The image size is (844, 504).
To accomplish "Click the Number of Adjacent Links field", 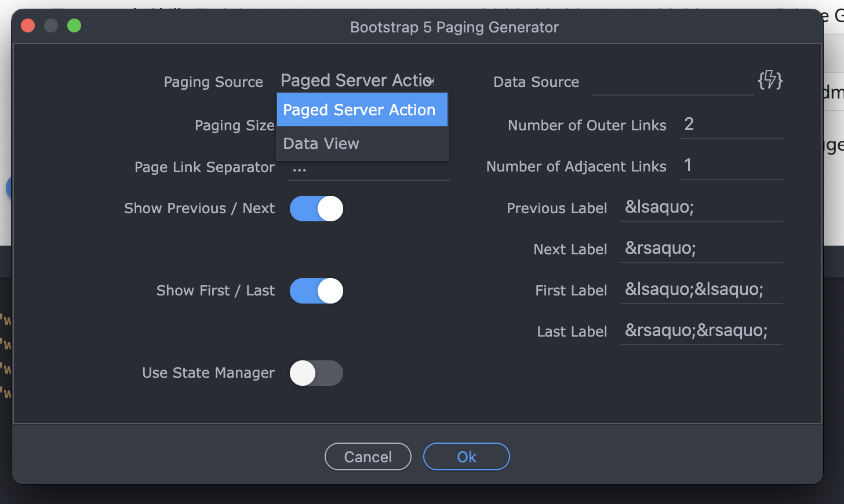I will [x=730, y=166].
